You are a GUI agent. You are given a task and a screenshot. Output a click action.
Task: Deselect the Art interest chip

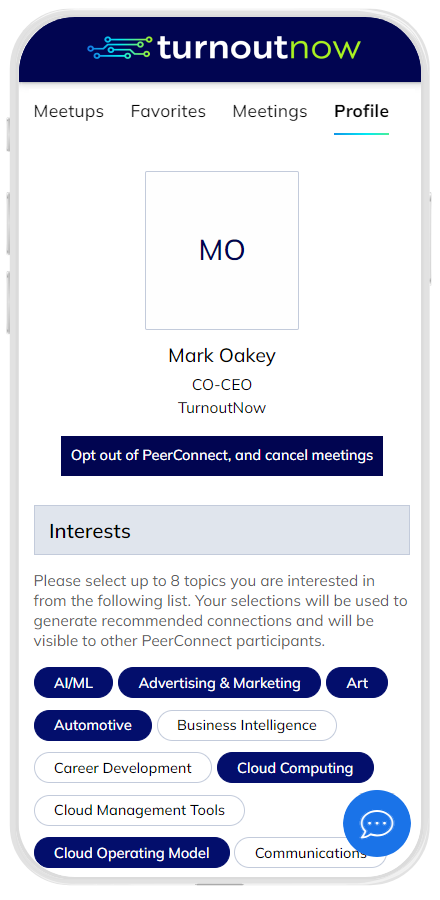click(x=357, y=683)
